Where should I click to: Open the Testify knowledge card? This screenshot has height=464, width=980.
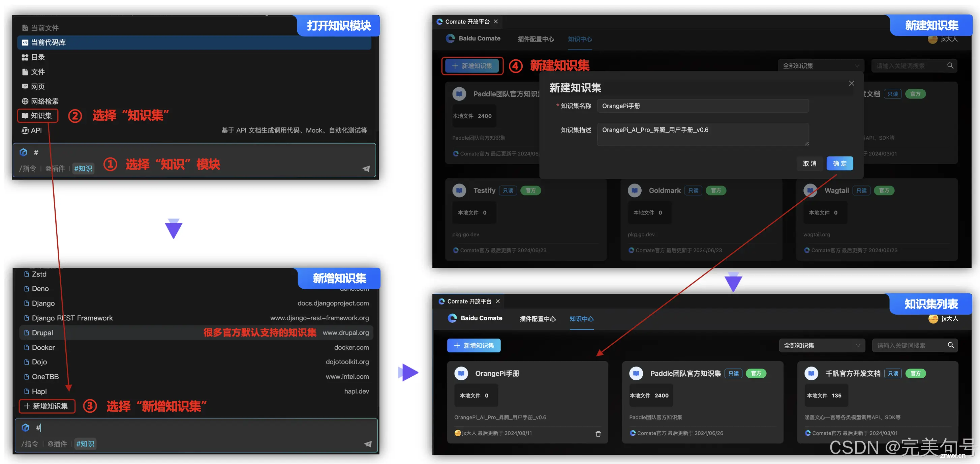(x=526, y=220)
